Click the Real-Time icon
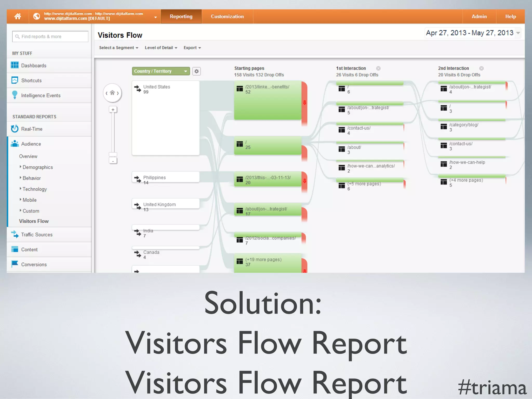Image resolution: width=532 pixels, height=399 pixels. click(x=15, y=129)
